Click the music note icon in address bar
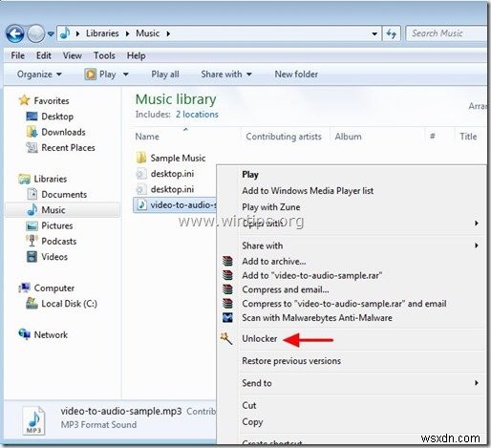Screen dimensions: 491x448 coord(65,33)
